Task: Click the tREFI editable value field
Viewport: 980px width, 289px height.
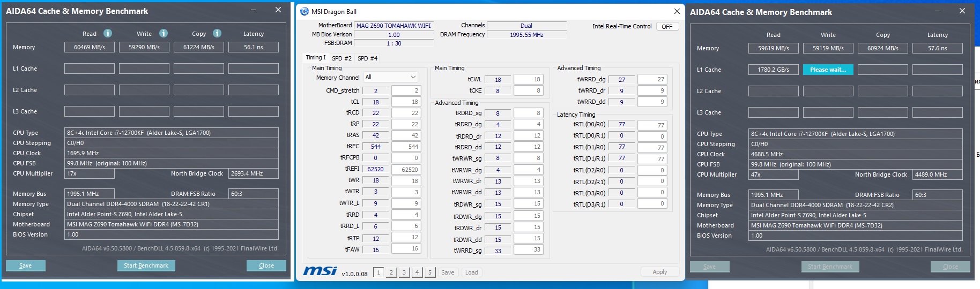Action: pos(406,170)
